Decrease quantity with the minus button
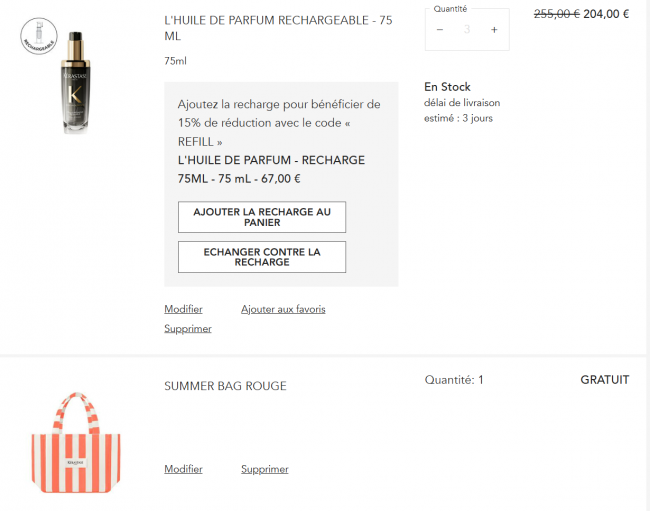This screenshot has width=650, height=511. [x=440, y=29]
